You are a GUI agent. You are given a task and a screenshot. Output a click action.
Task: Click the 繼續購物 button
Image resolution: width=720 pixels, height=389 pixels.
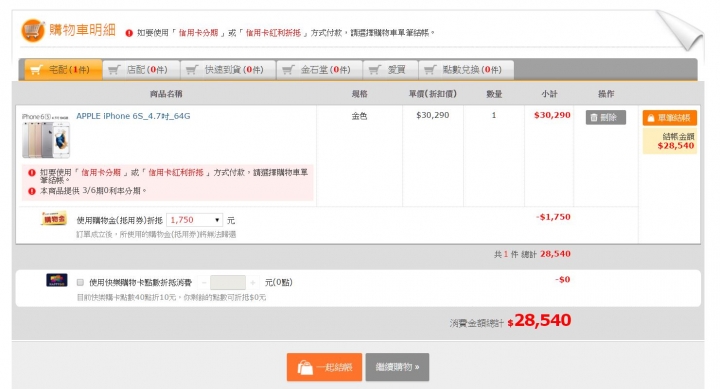pyautogui.click(x=397, y=367)
